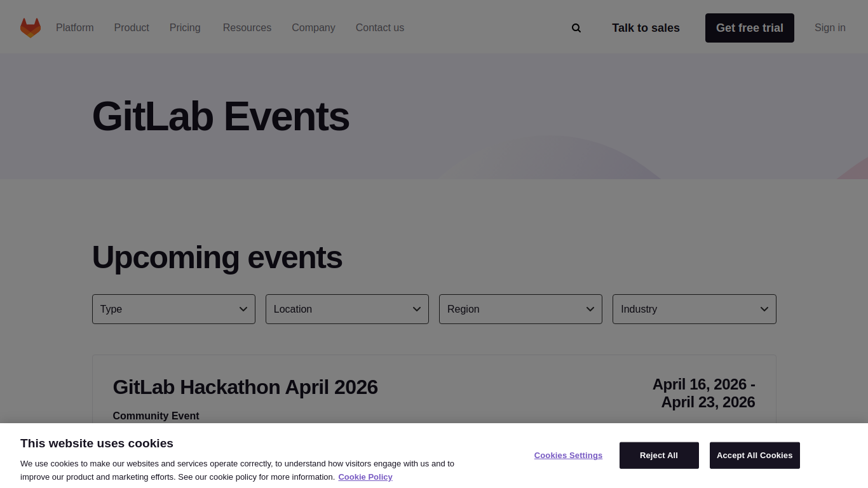Open the Contact us page
The height and width of the screenshot is (488, 868).
(x=380, y=28)
